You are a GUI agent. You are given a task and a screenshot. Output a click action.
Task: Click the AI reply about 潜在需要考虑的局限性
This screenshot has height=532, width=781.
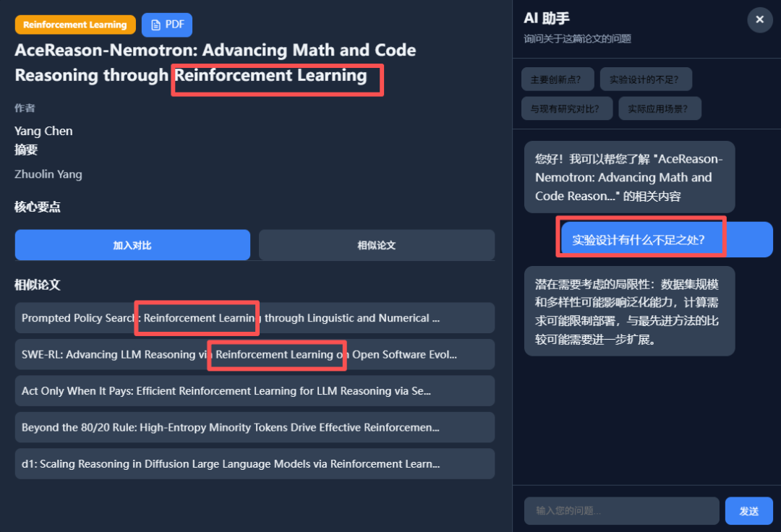click(x=630, y=312)
